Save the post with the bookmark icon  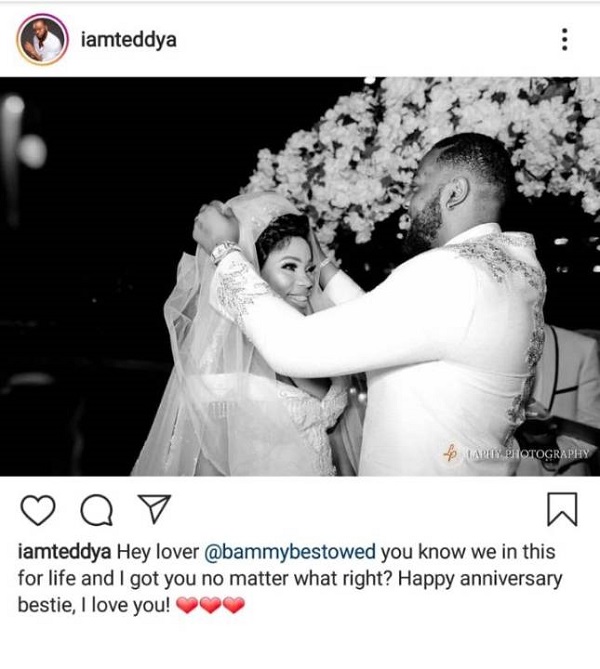pyautogui.click(x=562, y=509)
